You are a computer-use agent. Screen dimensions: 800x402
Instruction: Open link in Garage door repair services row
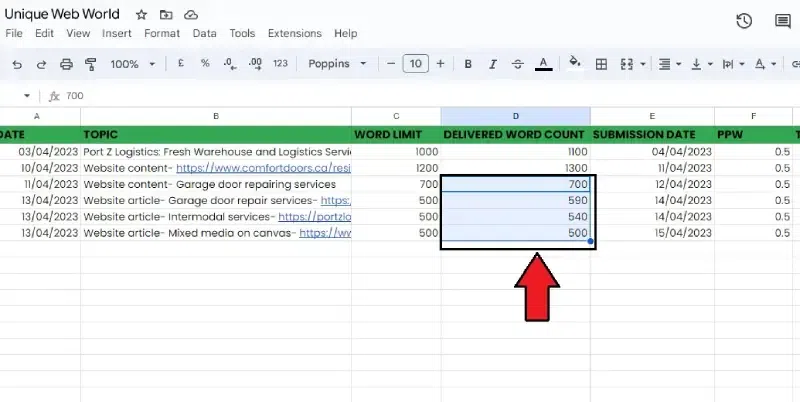point(336,200)
